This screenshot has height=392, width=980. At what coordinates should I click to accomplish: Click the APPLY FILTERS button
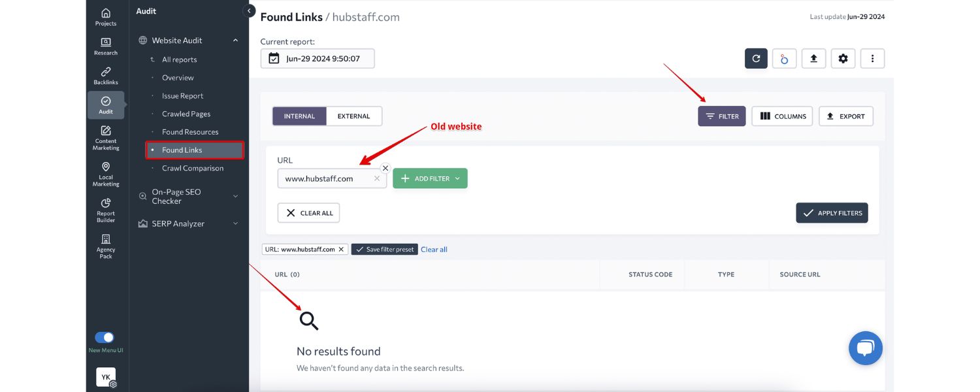click(x=832, y=212)
